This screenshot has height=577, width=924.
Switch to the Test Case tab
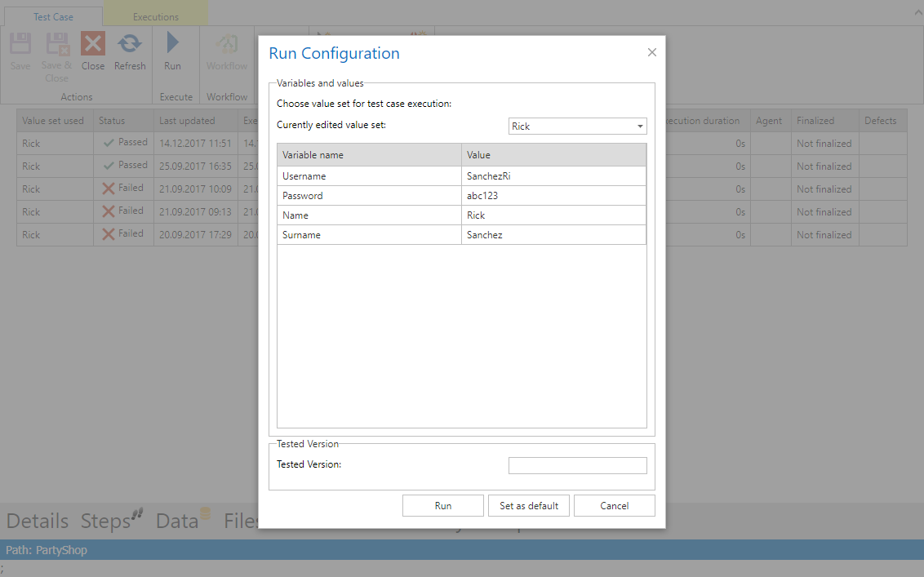pos(53,16)
